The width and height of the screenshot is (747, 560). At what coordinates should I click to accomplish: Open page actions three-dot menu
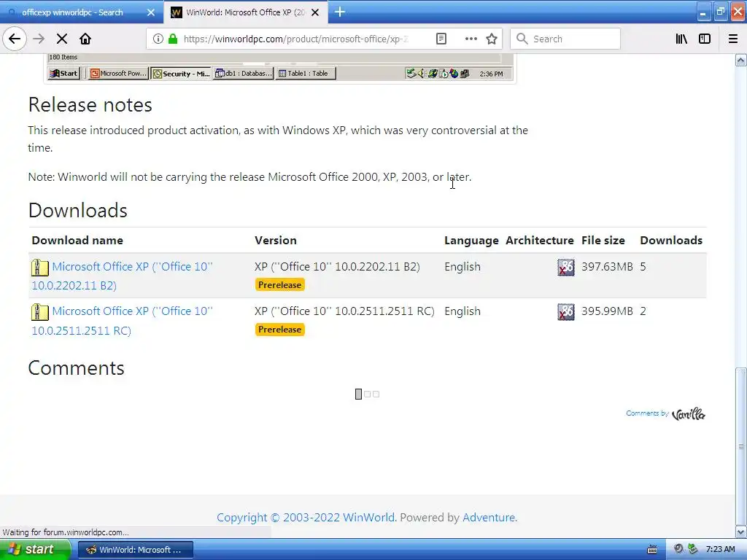471,39
